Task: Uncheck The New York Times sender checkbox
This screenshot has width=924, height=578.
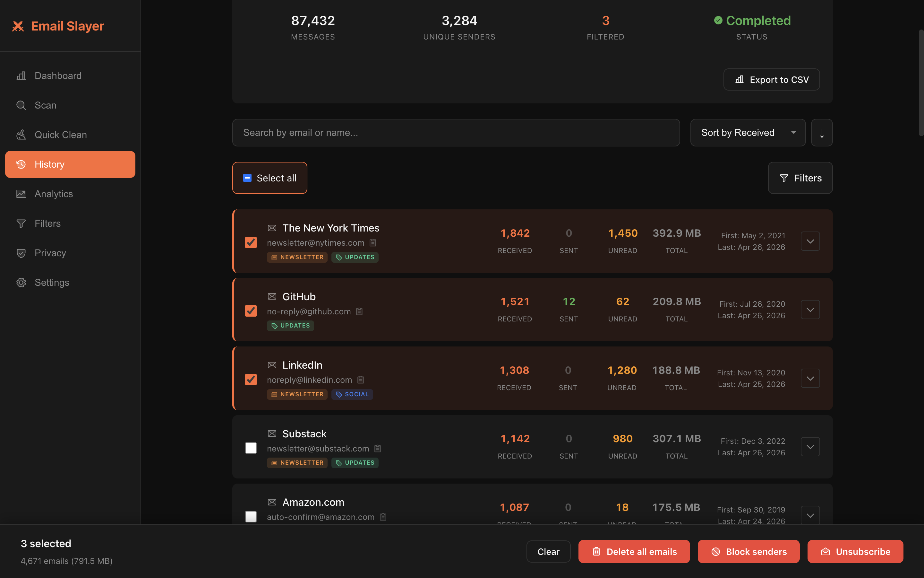Action: [251, 242]
